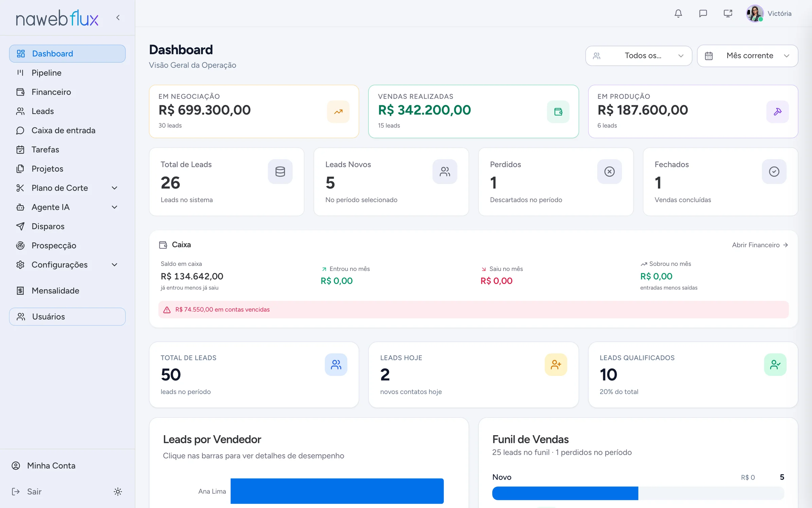Click the Em Negociação trending-up icon

(x=338, y=111)
